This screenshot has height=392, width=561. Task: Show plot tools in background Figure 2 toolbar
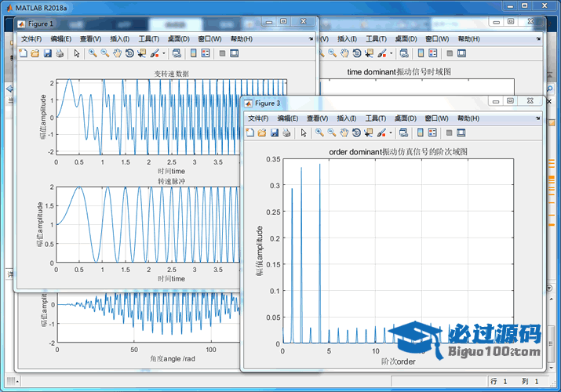(x=462, y=53)
